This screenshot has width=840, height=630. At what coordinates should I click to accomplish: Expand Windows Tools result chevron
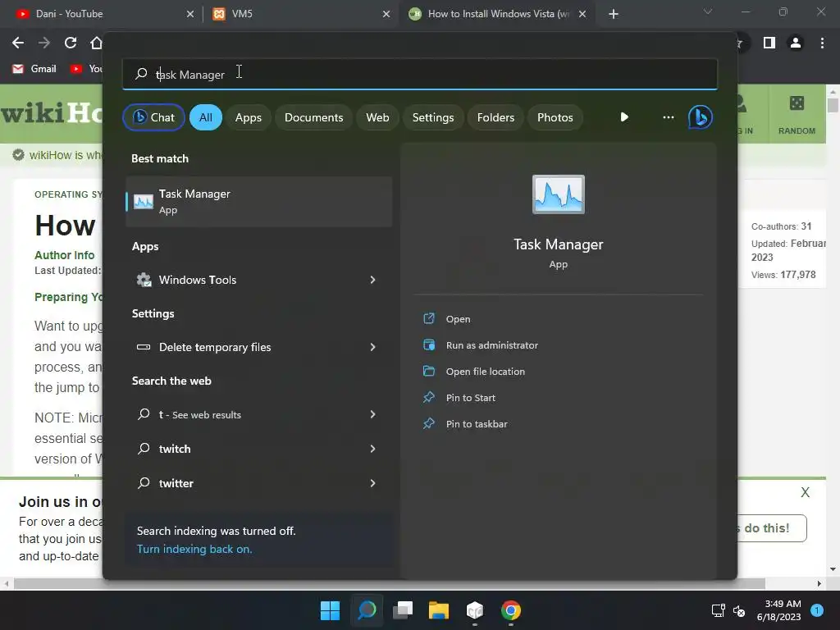(x=373, y=280)
